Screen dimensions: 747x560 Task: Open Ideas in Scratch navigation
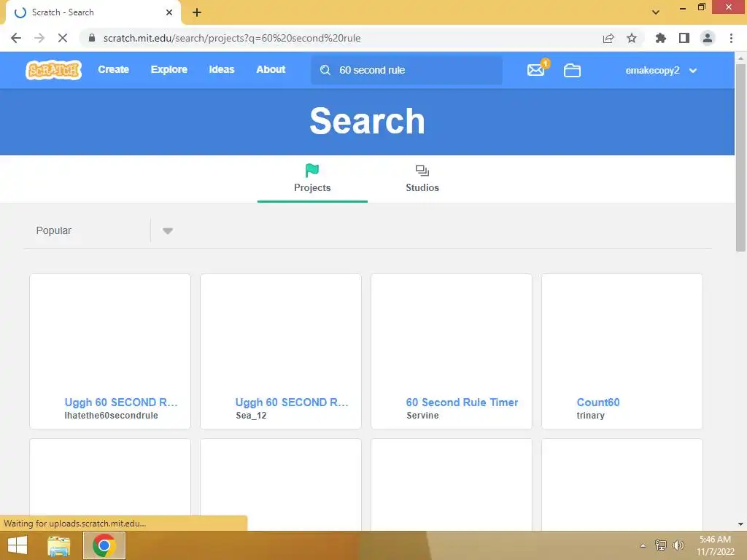[x=222, y=69]
